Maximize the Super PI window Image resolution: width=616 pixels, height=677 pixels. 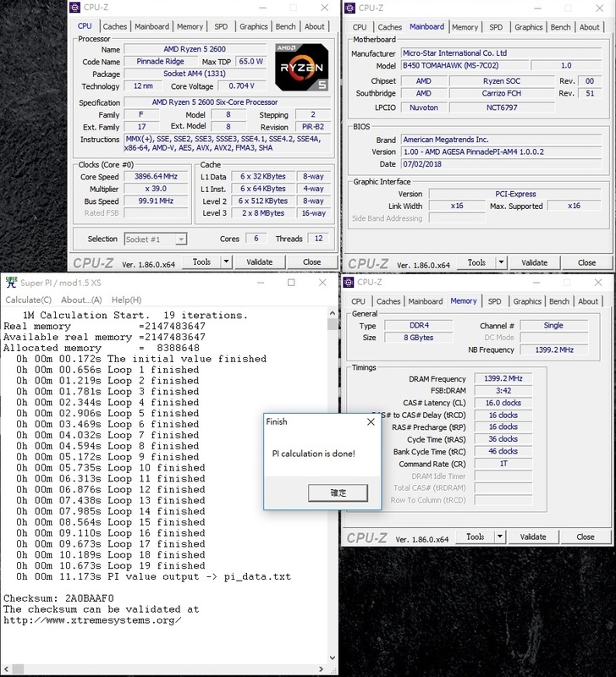[x=291, y=282]
